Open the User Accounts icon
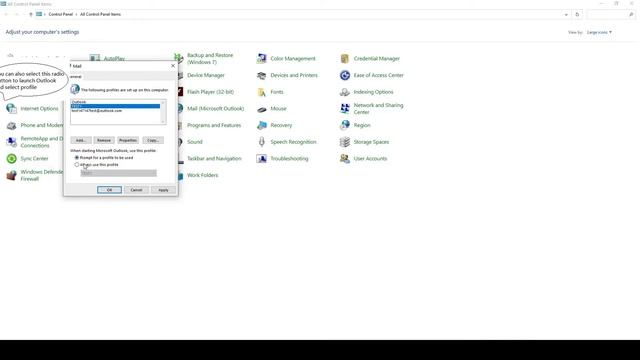This screenshot has height=360, width=640. tap(345, 159)
